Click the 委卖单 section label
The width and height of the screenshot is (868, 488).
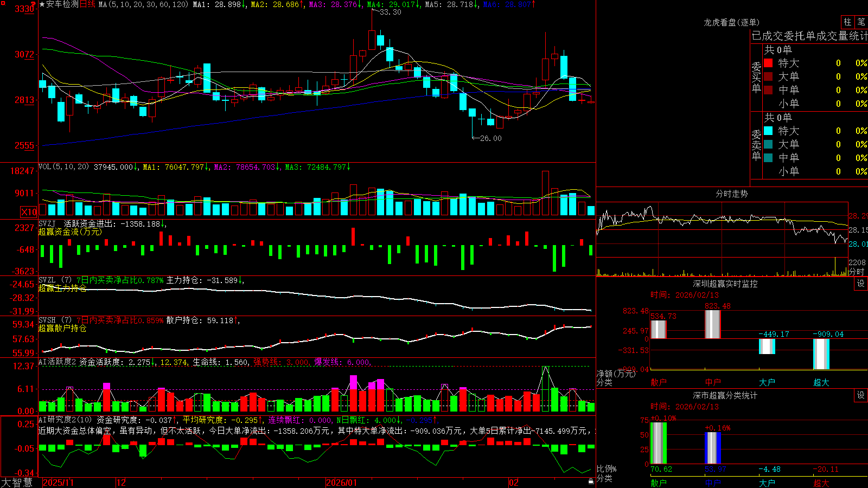pyautogui.click(x=756, y=145)
